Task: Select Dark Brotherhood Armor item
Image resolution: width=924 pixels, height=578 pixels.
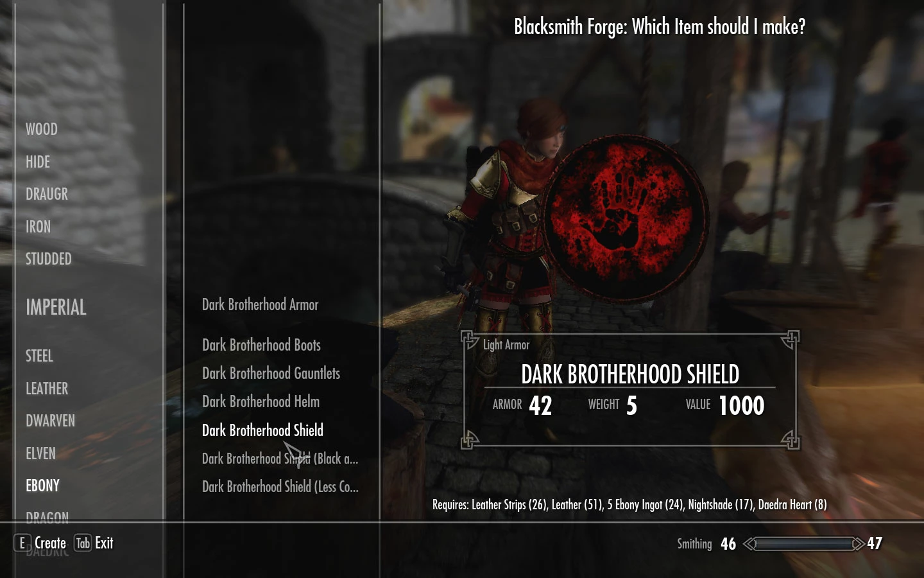Action: click(x=261, y=304)
